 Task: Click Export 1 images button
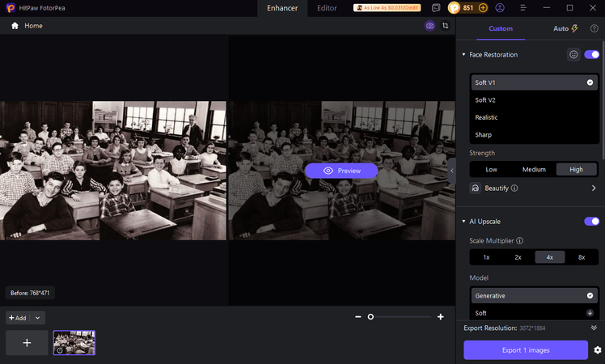526,350
